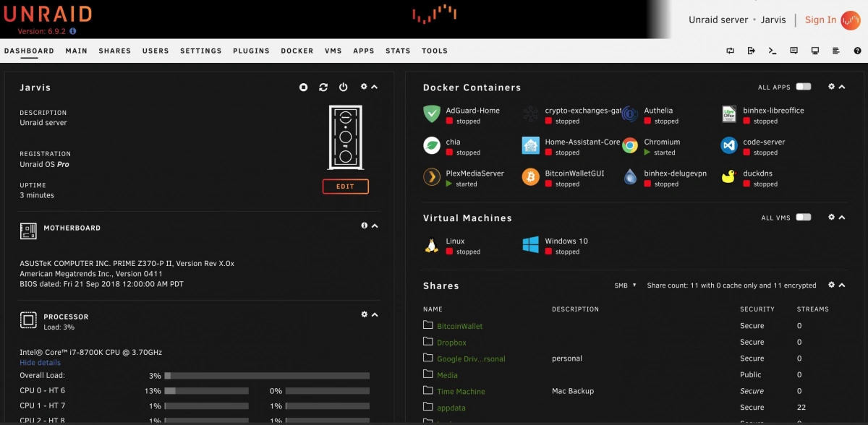Viewport: 868px width, 425px height.
Task: Click the code-server container icon
Action: coord(729,145)
